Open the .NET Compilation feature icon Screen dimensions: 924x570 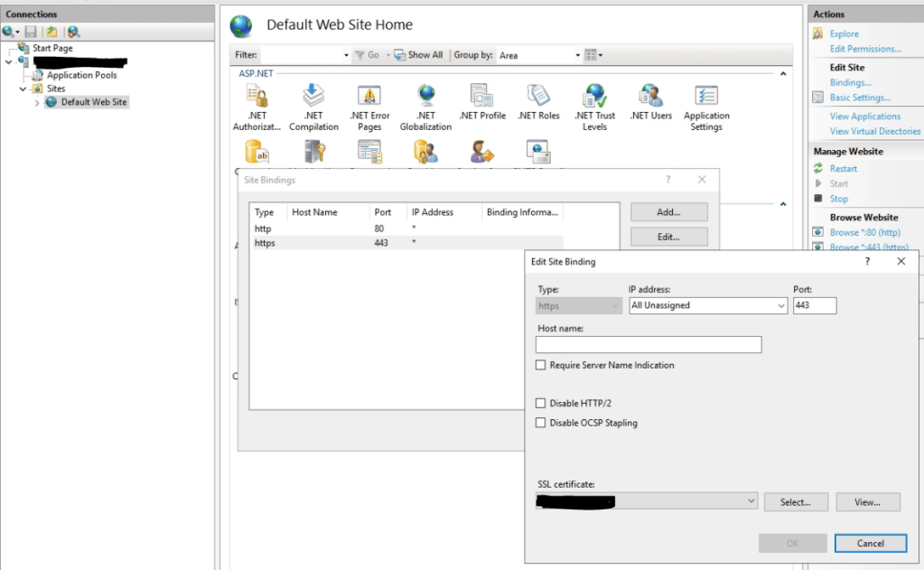coord(313,97)
